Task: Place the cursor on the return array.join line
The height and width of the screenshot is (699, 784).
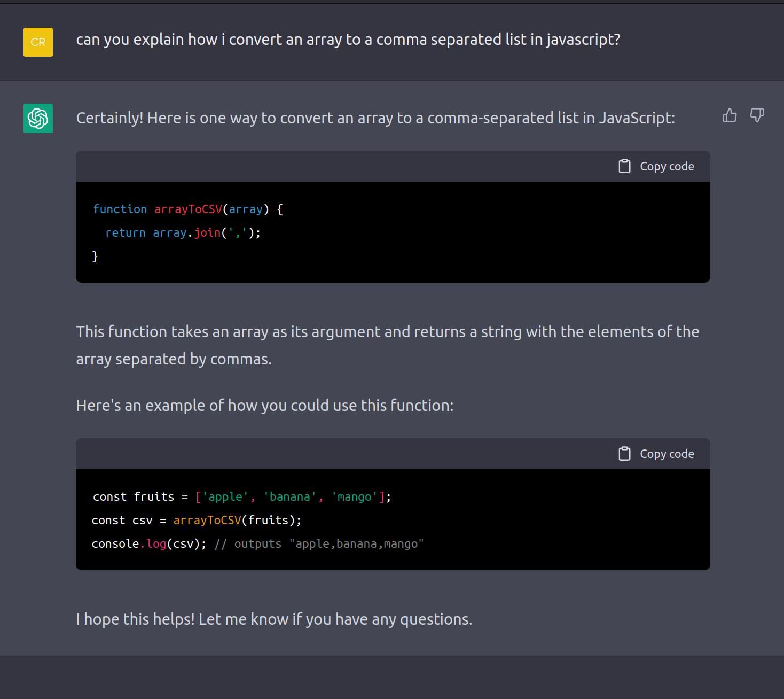Action: tap(183, 233)
